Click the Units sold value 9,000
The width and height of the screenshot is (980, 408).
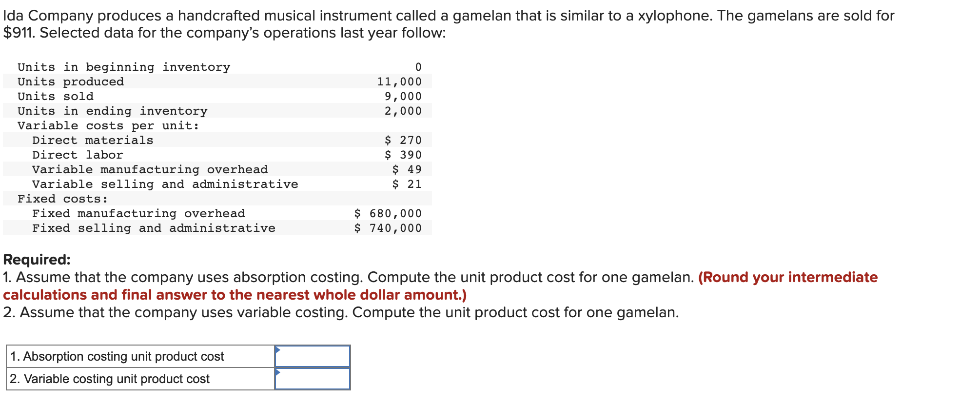[x=403, y=96]
